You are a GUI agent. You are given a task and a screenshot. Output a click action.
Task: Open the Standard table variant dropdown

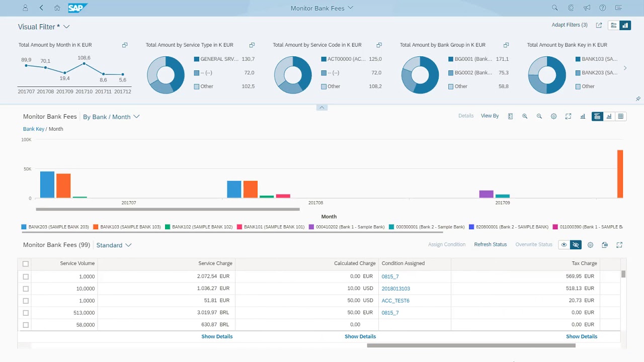pyautogui.click(x=114, y=245)
